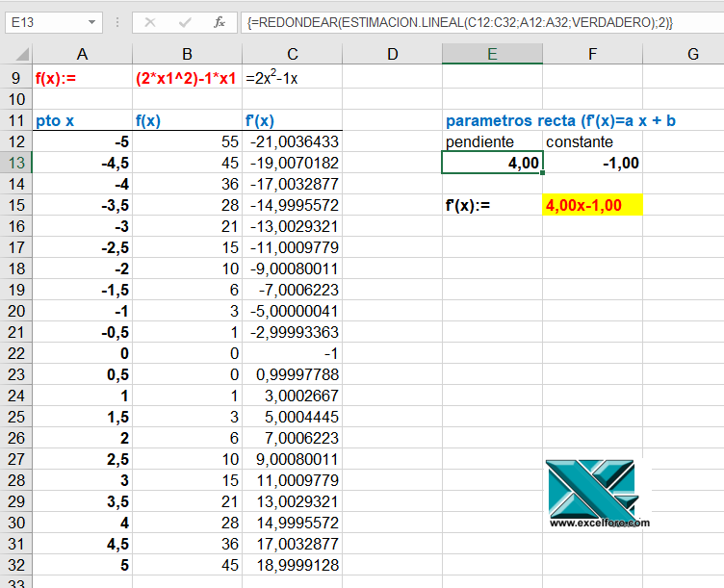The height and width of the screenshot is (588, 724).
Task: Select column F header
Action: (592, 55)
